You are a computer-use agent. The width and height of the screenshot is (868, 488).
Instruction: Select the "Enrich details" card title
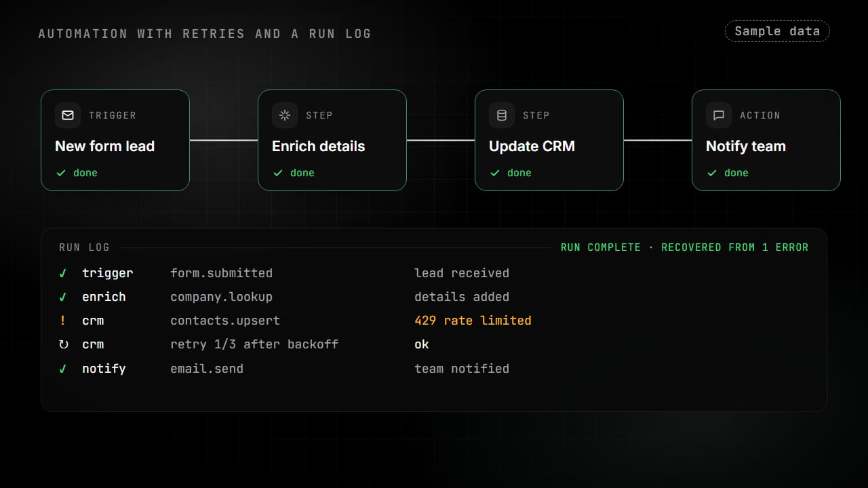click(x=318, y=146)
